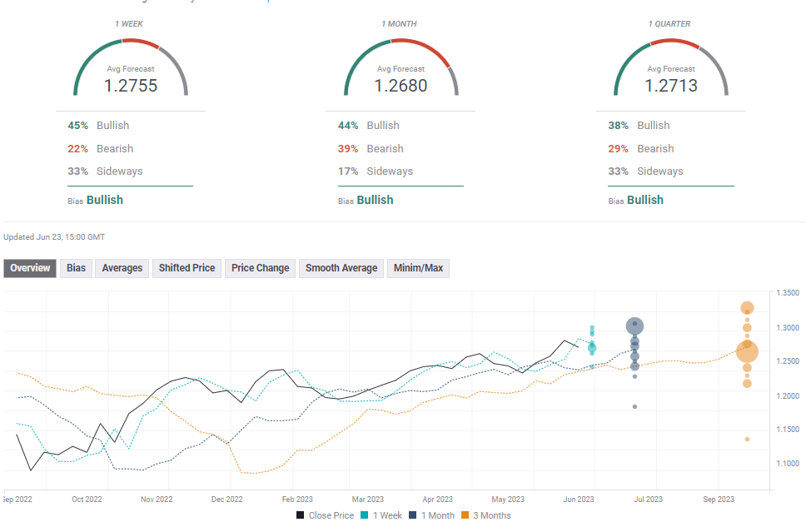Select the Averages tab
This screenshot has height=532, width=811.
122,268
